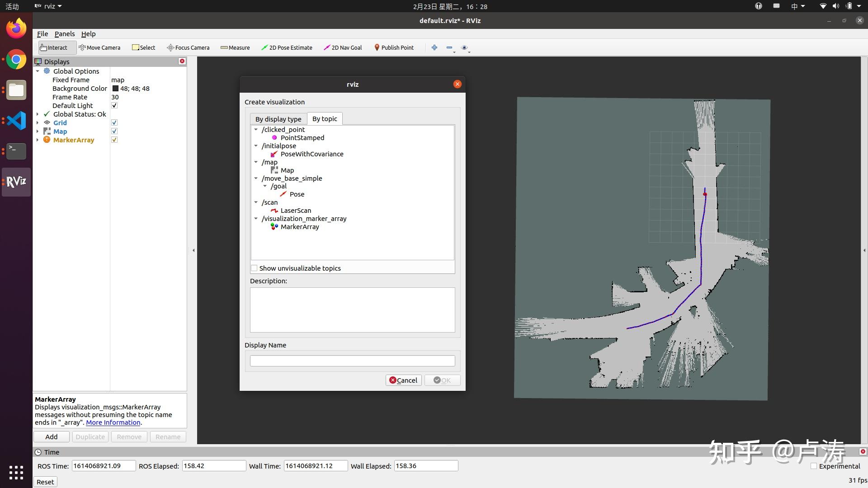Select the Publish Point tool
The image size is (868, 488).
point(394,47)
